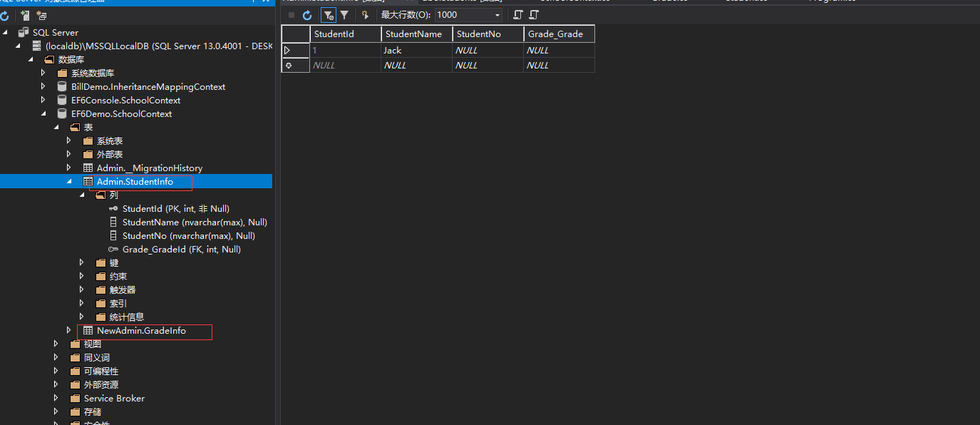The height and width of the screenshot is (425, 980).
Task: Collapse the 列 columns folder
Action: [81, 195]
